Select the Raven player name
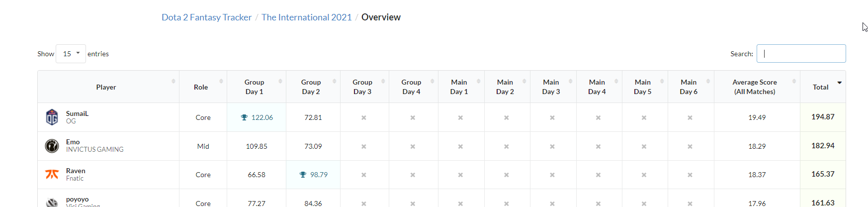Image resolution: width=868 pixels, height=207 pixels. tap(76, 171)
